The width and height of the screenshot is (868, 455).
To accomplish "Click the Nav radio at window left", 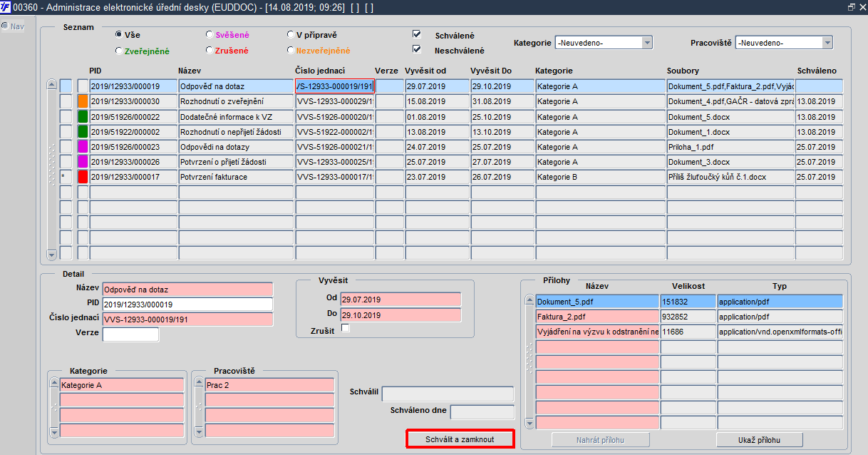I will pos(5,26).
